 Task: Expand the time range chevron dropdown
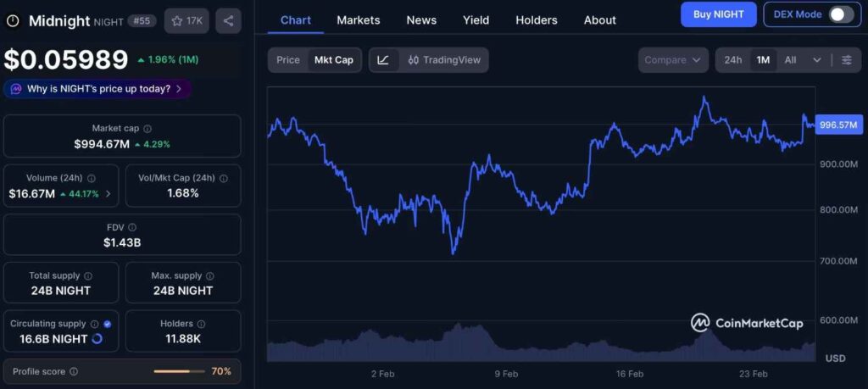pos(817,60)
